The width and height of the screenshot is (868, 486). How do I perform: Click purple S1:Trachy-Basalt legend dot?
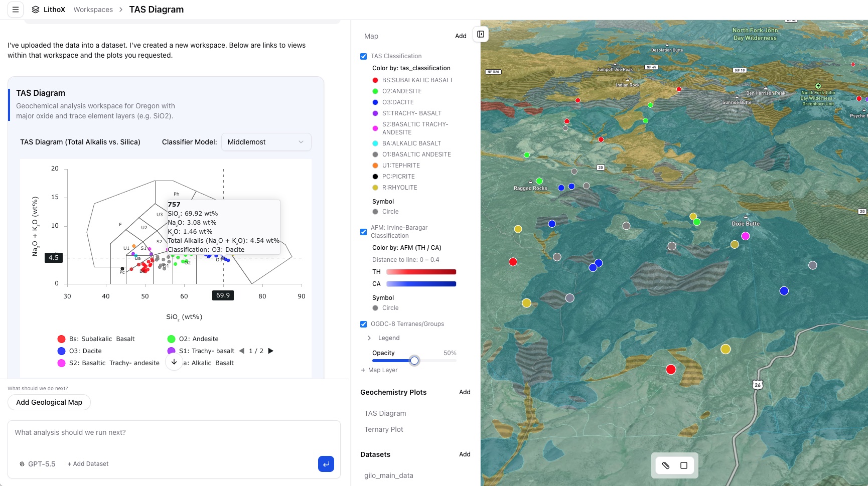375,113
